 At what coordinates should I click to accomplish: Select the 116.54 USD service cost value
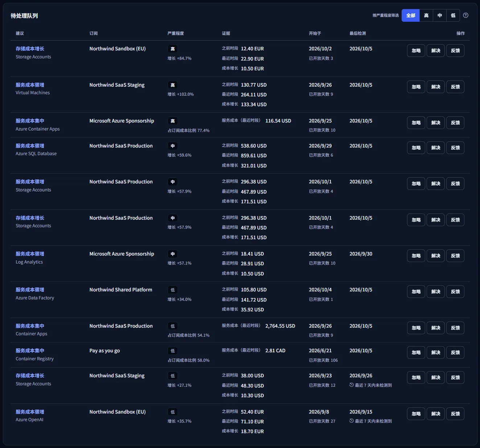pyautogui.click(x=278, y=121)
